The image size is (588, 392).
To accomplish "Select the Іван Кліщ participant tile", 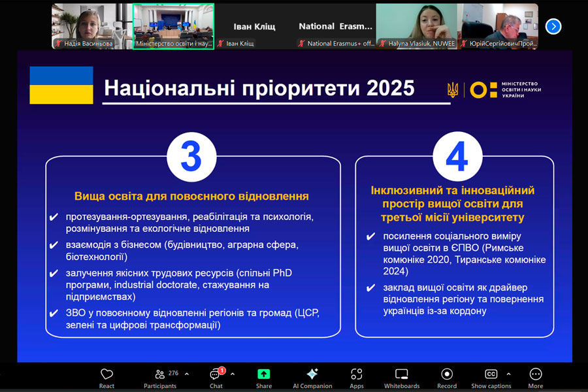I will pyautogui.click(x=254, y=26).
